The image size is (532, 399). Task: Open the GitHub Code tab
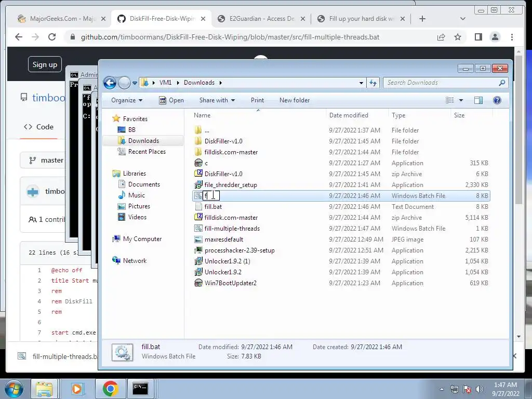(38, 127)
